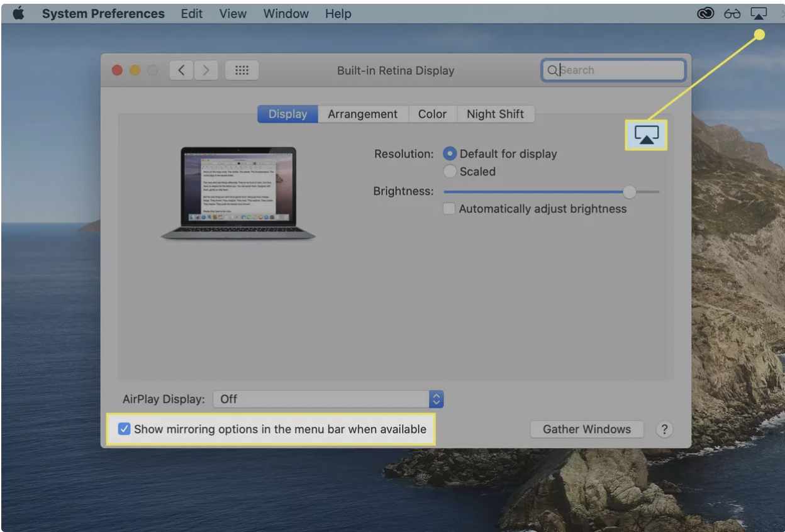Image resolution: width=785 pixels, height=532 pixels.
Task: Select the Scaled resolution option
Action: tap(450, 172)
